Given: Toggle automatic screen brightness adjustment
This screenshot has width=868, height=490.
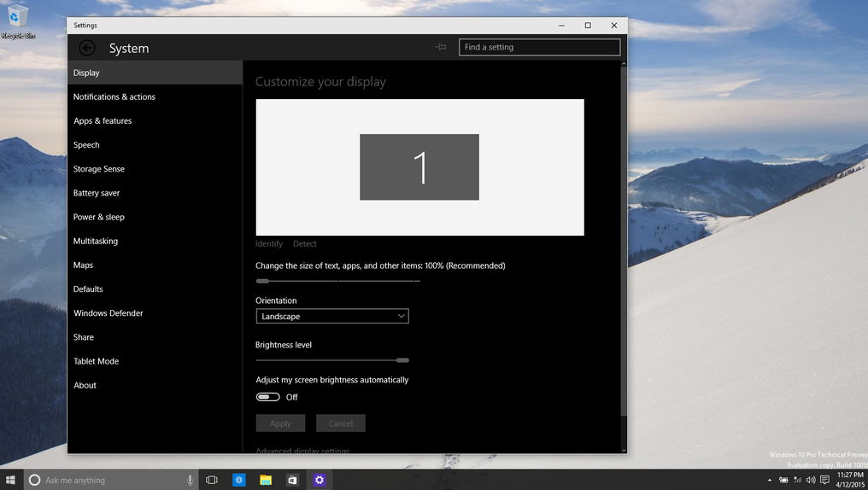Looking at the screenshot, I should coord(268,397).
